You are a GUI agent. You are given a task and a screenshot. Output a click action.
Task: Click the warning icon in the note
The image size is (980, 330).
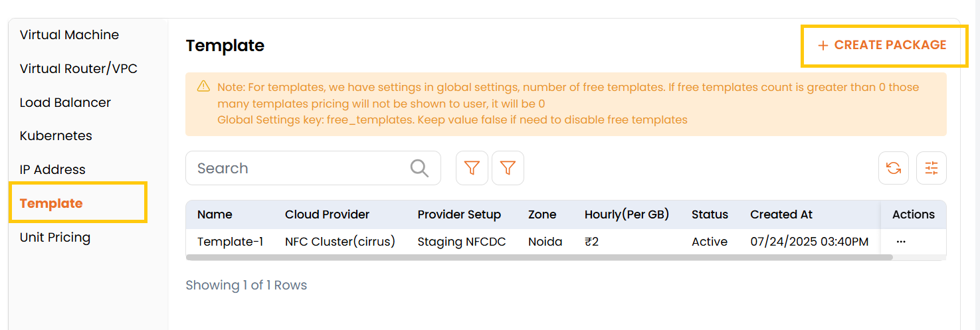click(203, 87)
